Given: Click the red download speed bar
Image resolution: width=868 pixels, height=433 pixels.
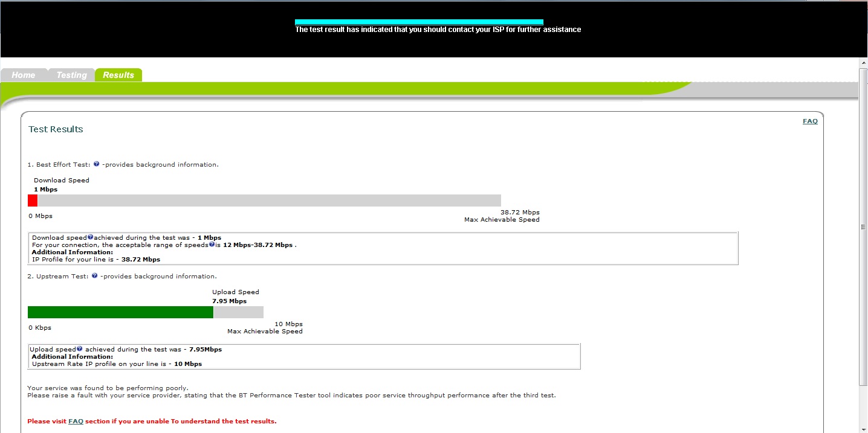Looking at the screenshot, I should [x=33, y=200].
